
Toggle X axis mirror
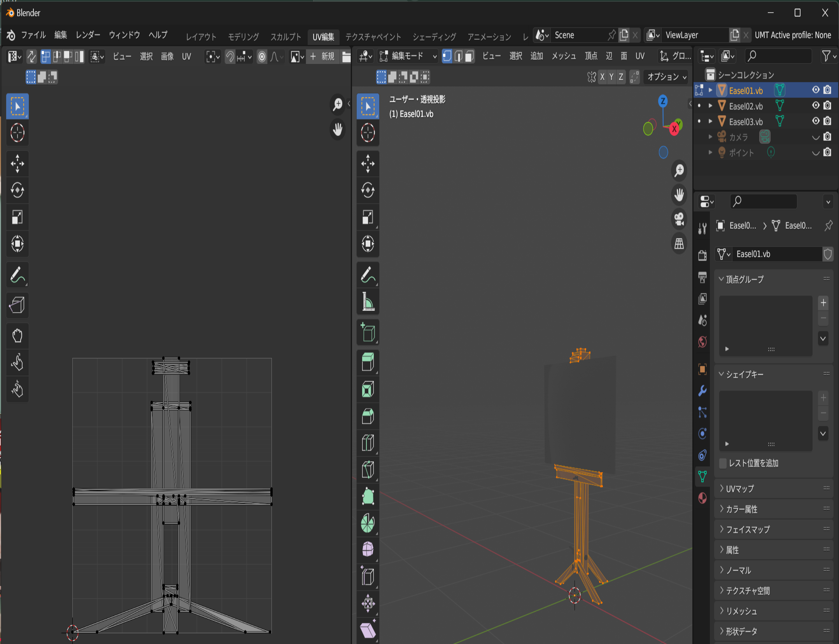click(602, 77)
